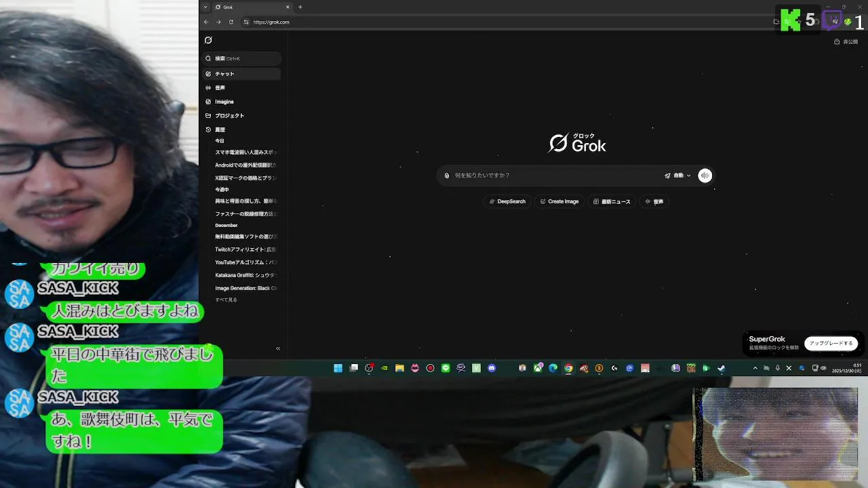Open a new browser tab with the plus
The width and height of the screenshot is (868, 488).
[x=300, y=7]
